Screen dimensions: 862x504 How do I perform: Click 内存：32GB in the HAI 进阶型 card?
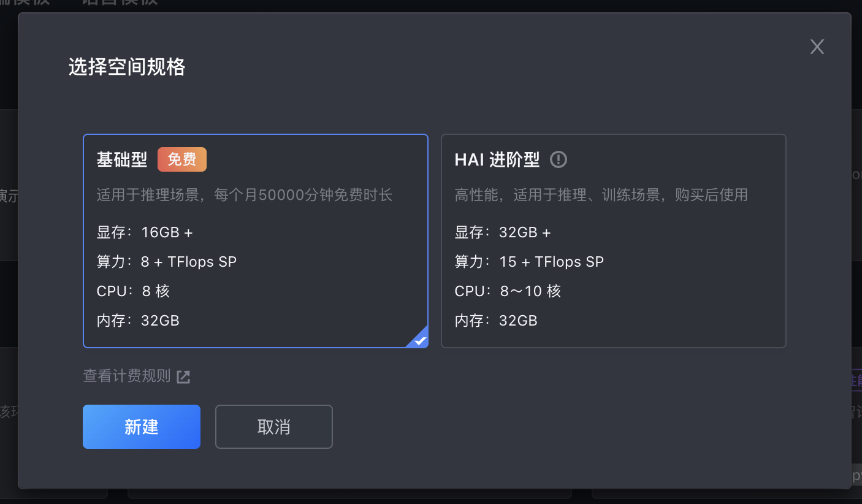coord(496,321)
